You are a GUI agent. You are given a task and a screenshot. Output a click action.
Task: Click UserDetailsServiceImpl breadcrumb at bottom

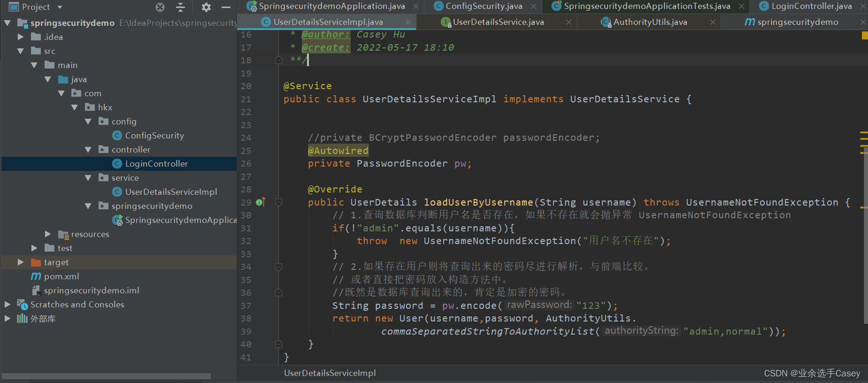[x=330, y=373]
